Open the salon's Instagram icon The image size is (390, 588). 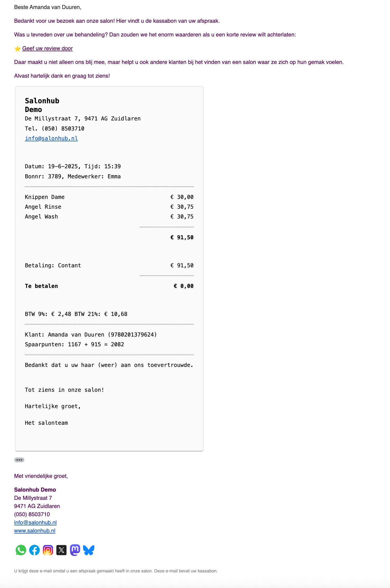48,550
